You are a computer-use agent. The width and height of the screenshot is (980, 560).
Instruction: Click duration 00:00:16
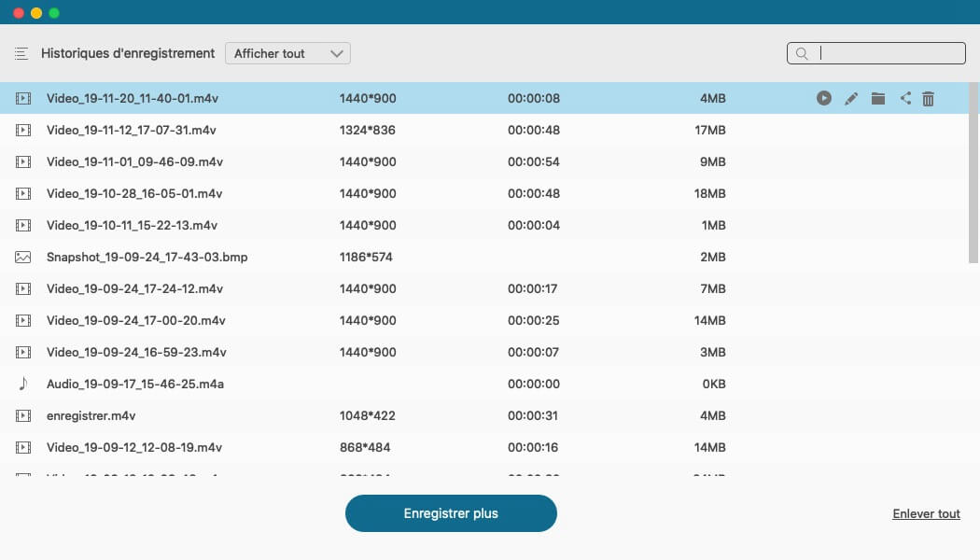click(533, 447)
